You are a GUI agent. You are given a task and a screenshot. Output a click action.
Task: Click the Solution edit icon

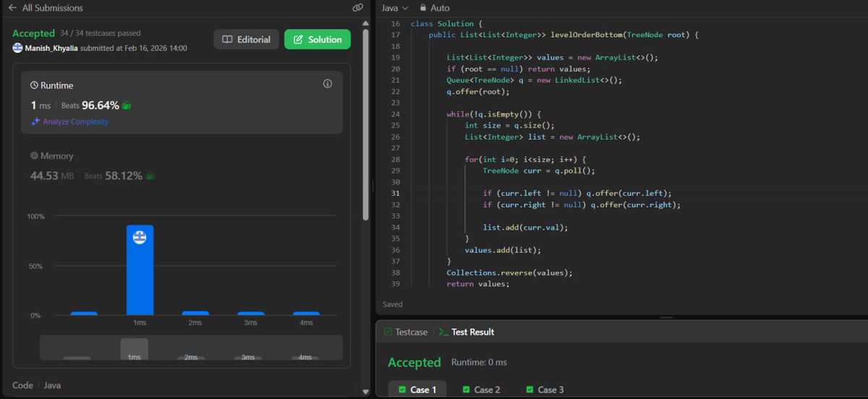click(x=298, y=40)
